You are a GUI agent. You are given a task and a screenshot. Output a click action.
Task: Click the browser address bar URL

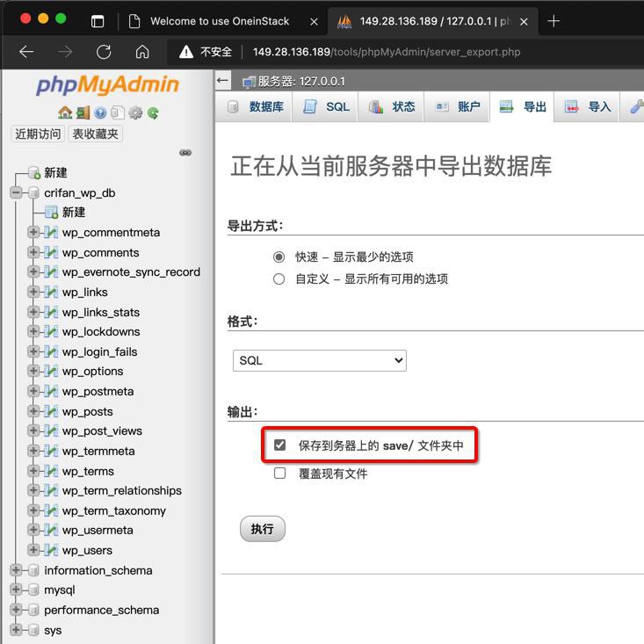pyautogui.click(x=387, y=52)
